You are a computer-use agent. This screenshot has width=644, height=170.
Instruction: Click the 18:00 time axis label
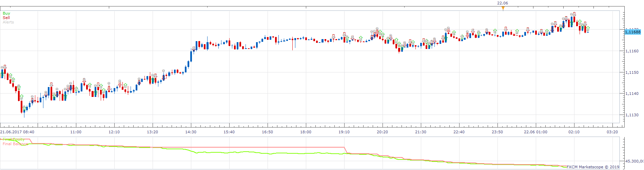306,132
